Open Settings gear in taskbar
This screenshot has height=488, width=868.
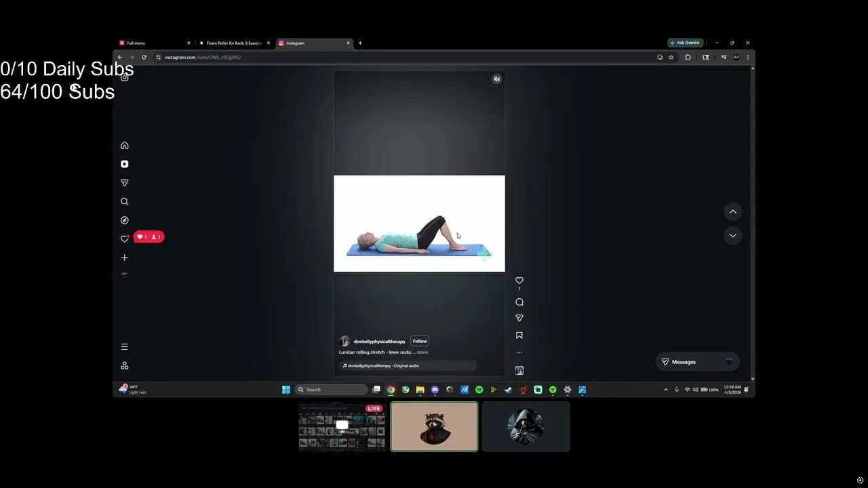568,390
